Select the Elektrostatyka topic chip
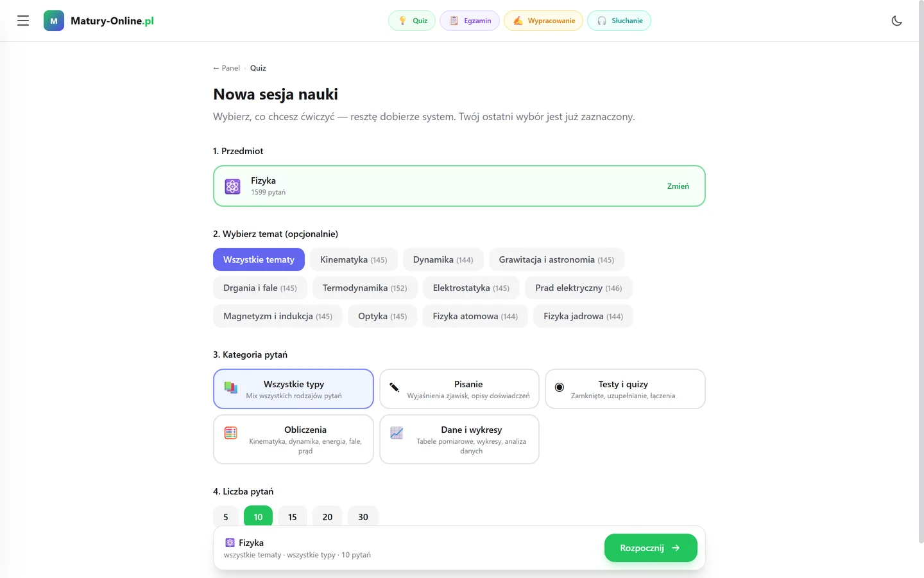924x578 pixels. pos(471,288)
